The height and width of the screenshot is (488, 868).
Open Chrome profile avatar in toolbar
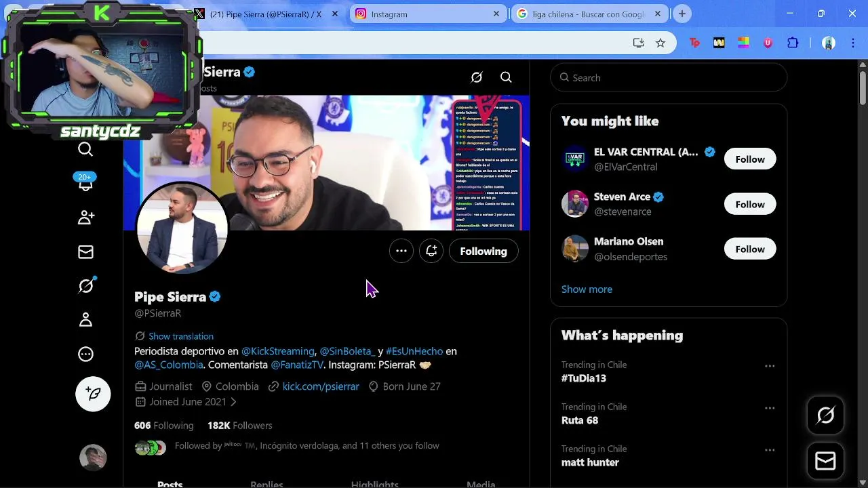(x=829, y=43)
